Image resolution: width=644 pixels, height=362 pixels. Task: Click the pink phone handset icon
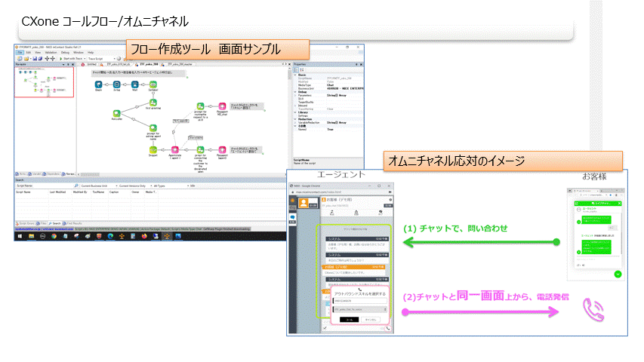click(x=593, y=309)
